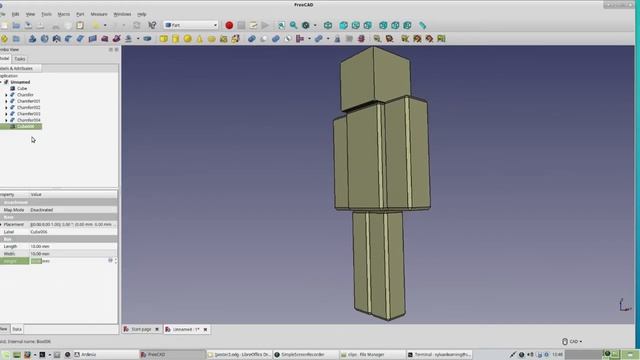Set the isometric view
This screenshot has width=640, height=360.
[328, 25]
